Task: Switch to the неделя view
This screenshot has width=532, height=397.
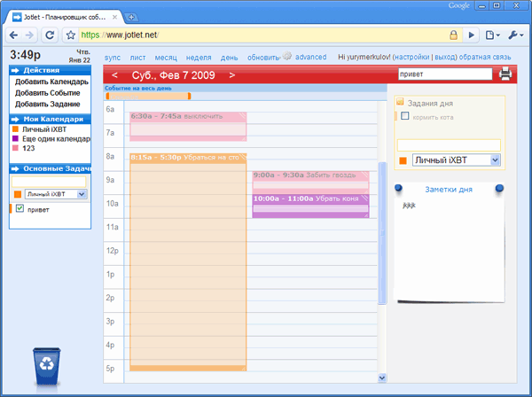Action: pyautogui.click(x=199, y=58)
